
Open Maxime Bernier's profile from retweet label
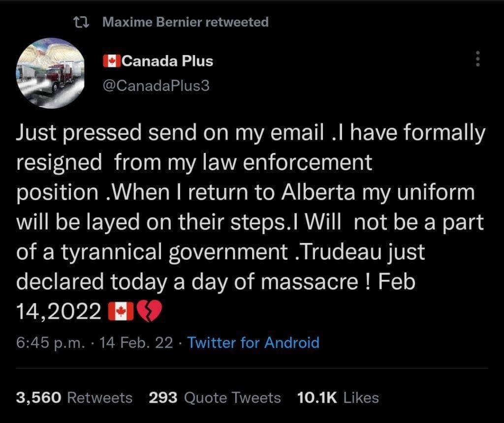[186, 22]
